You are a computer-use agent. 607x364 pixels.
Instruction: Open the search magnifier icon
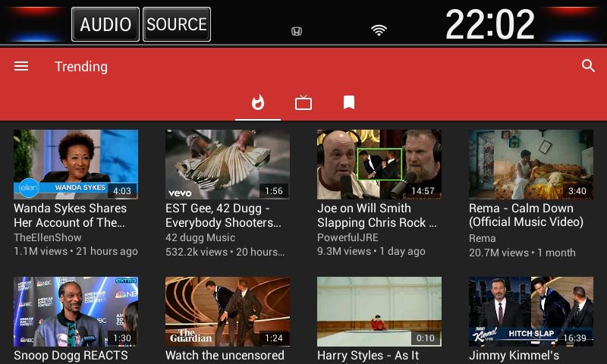point(588,66)
